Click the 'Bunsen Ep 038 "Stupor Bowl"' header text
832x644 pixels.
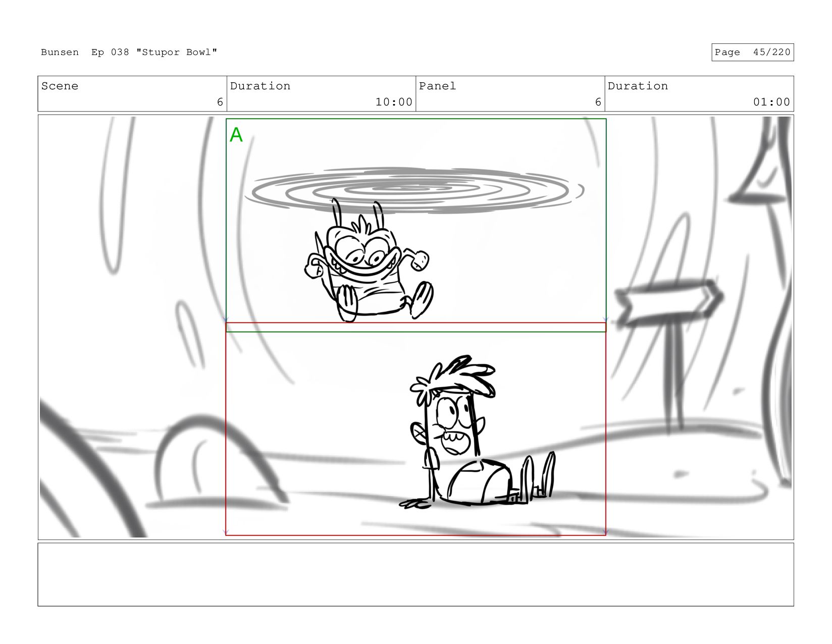[x=129, y=52]
